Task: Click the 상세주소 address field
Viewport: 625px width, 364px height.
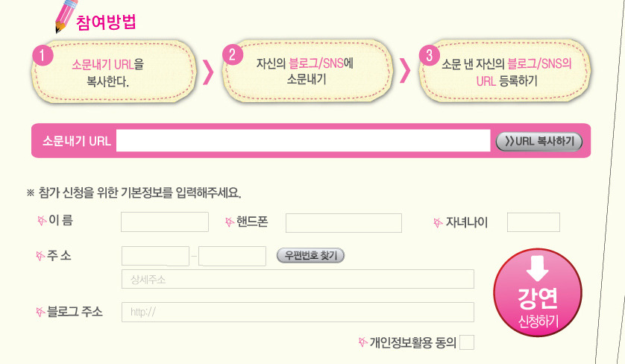Action: coord(298,279)
